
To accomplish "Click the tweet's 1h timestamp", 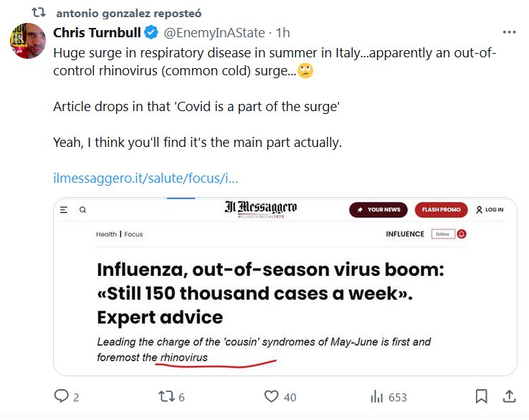I will (283, 32).
